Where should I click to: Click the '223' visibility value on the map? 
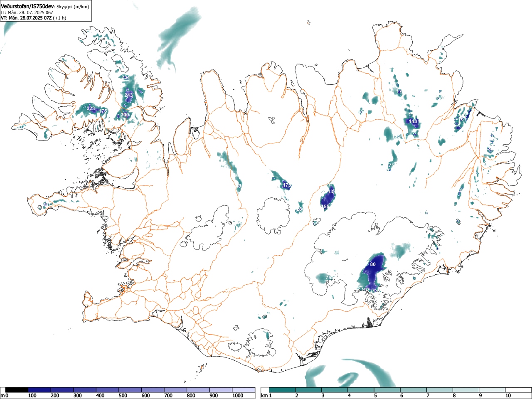91,108
